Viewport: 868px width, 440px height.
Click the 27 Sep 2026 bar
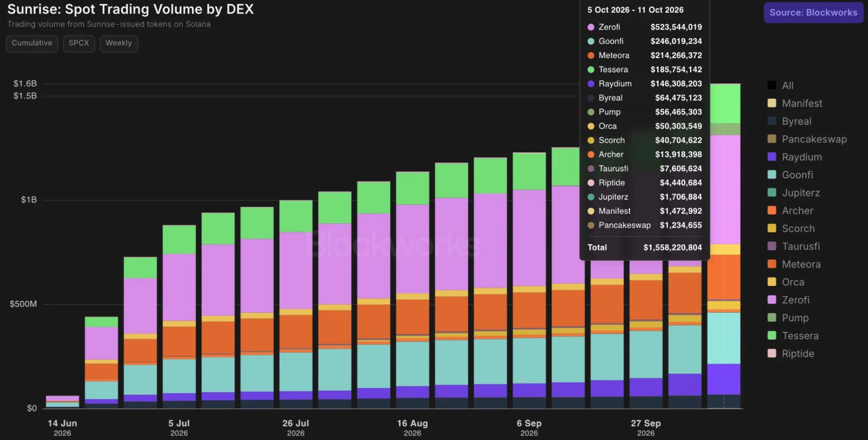[x=646, y=334]
